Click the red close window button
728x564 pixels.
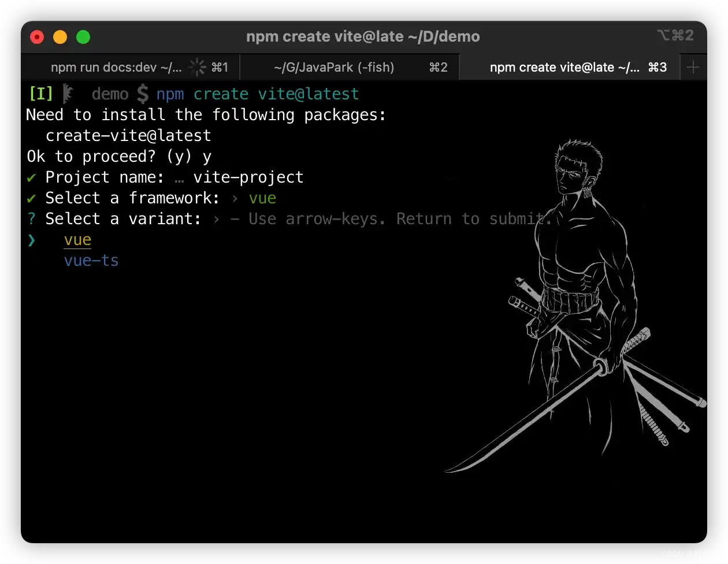tap(37, 37)
